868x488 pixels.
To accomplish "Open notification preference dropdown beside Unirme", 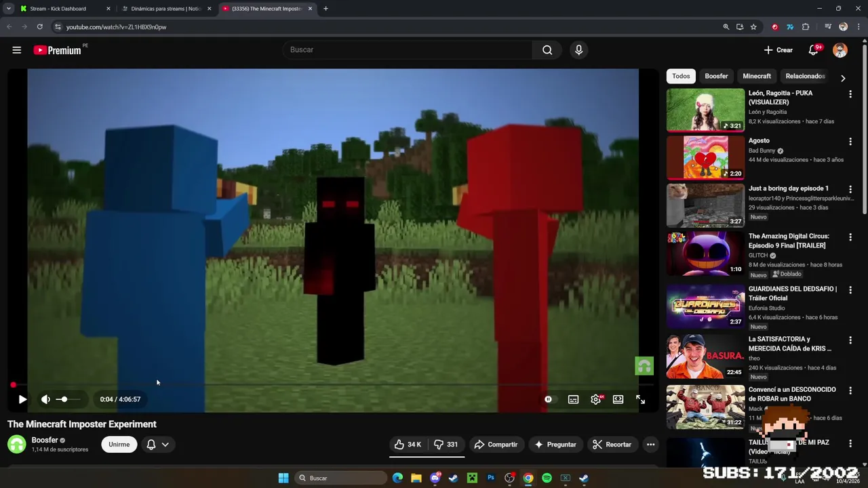I will [x=158, y=445].
